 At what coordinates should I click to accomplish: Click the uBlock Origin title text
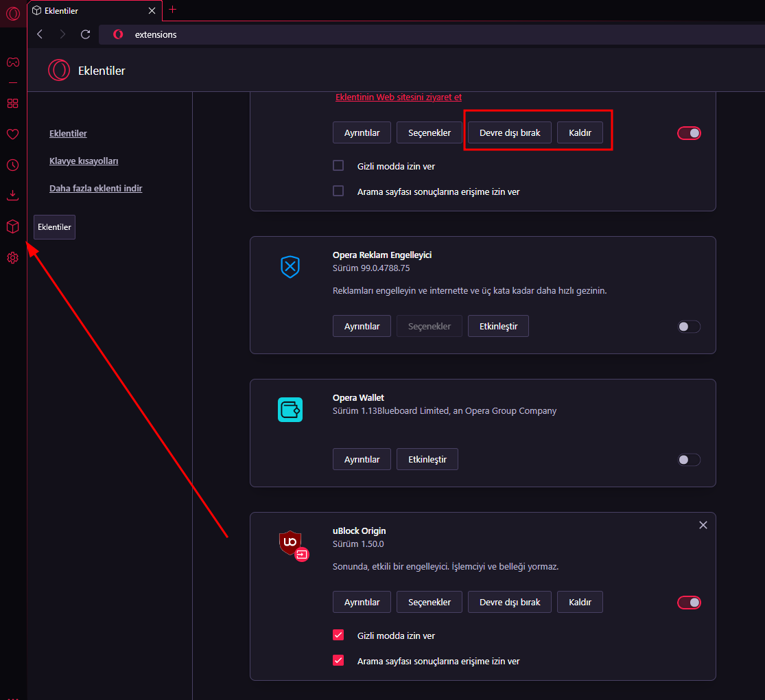click(359, 530)
